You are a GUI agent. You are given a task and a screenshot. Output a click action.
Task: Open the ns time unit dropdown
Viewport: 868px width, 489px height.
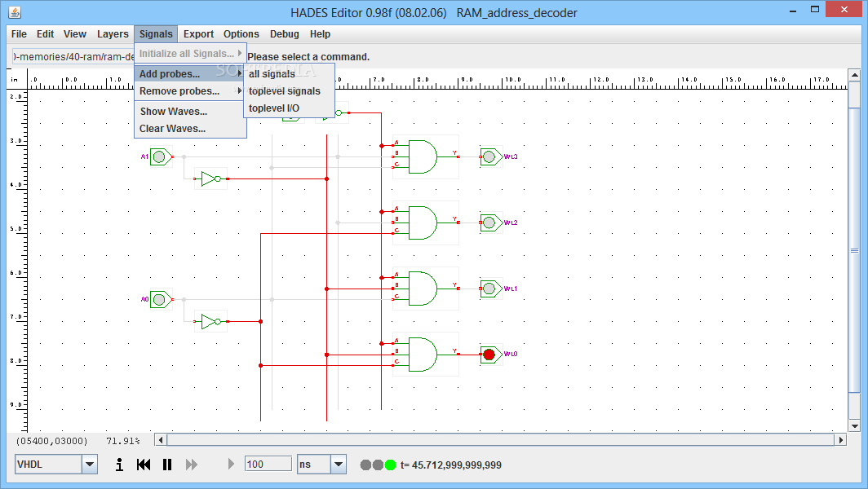(x=339, y=464)
